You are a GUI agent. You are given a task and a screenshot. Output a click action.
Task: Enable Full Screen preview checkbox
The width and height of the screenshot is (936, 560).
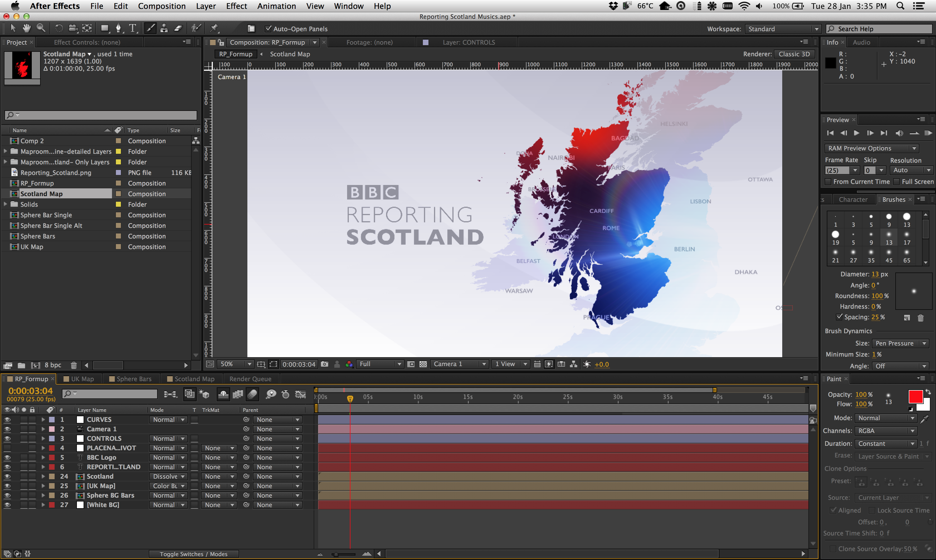pos(897,182)
